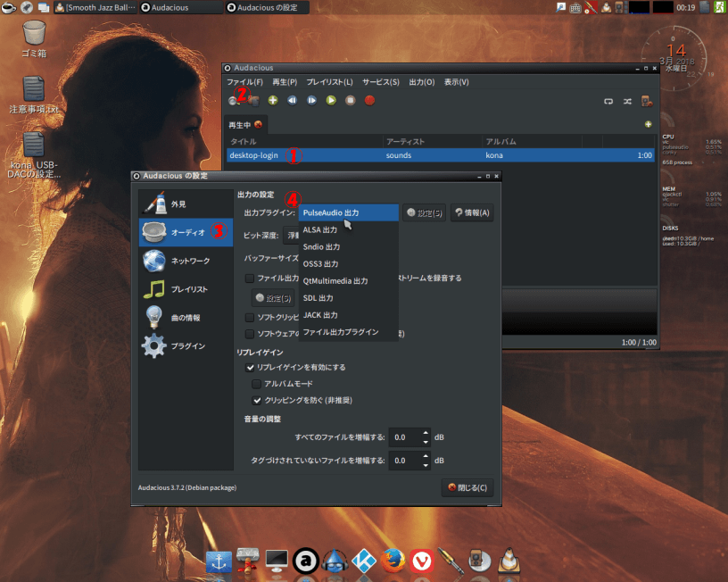Image resolution: width=728 pixels, height=582 pixels.
Task: Click the speaker volume icon in Audacious toolbar
Action: (x=647, y=101)
